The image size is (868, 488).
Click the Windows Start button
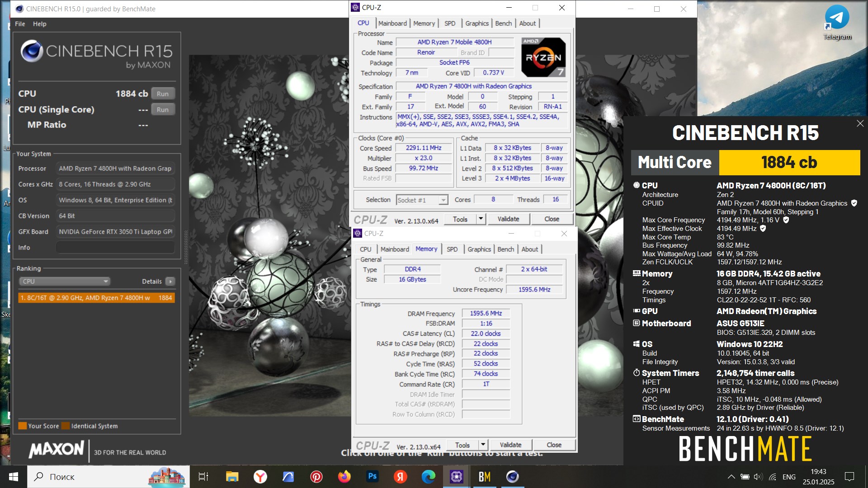pyautogui.click(x=14, y=477)
